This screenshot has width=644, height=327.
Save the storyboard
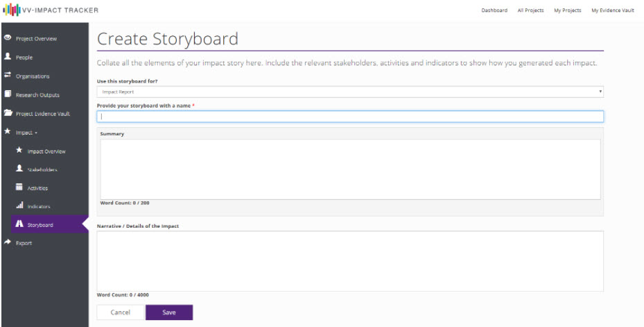(x=169, y=312)
